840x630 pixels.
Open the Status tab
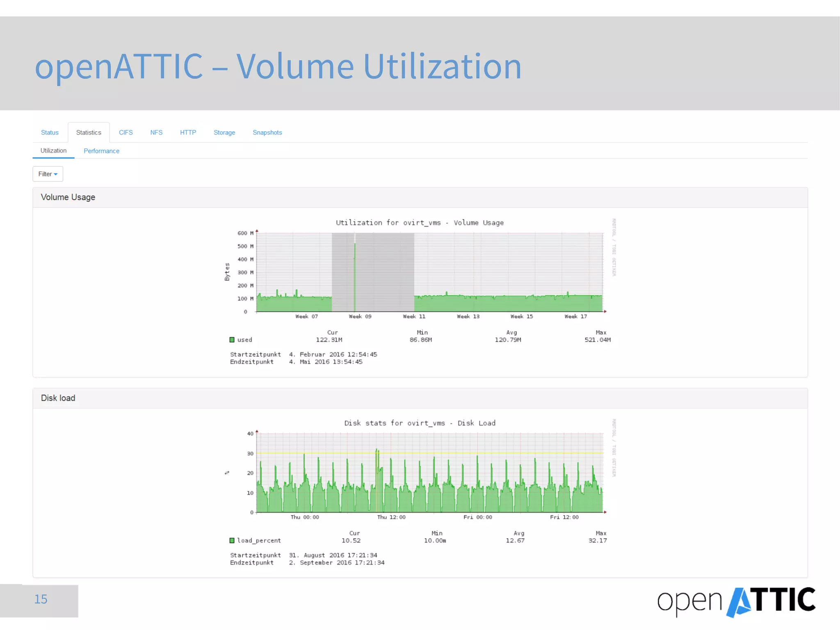click(50, 132)
